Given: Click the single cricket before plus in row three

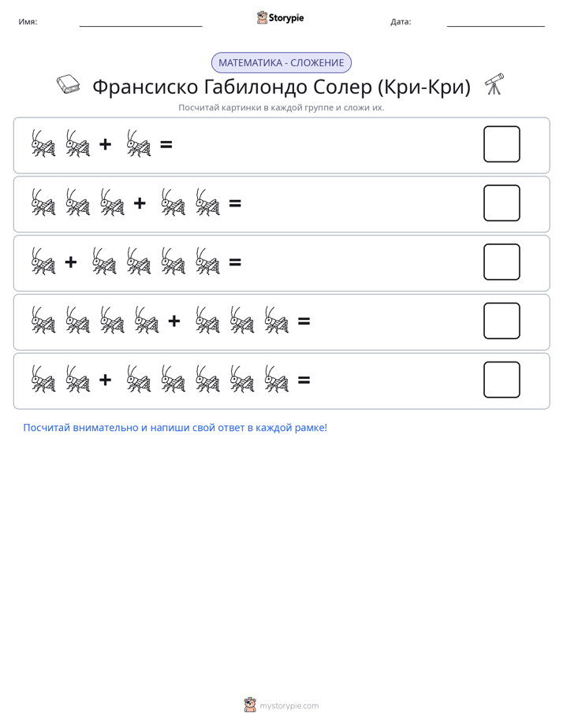Looking at the screenshot, I should click(43, 262).
